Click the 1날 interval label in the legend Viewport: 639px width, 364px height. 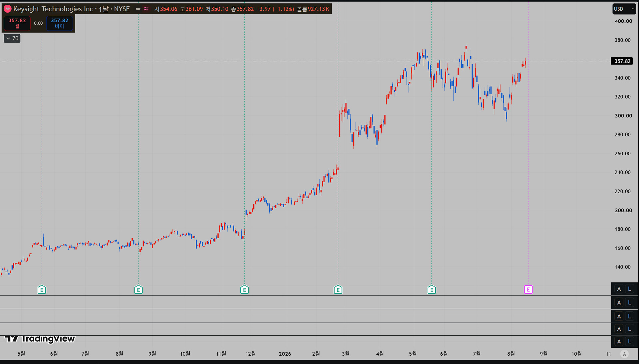(x=104, y=9)
